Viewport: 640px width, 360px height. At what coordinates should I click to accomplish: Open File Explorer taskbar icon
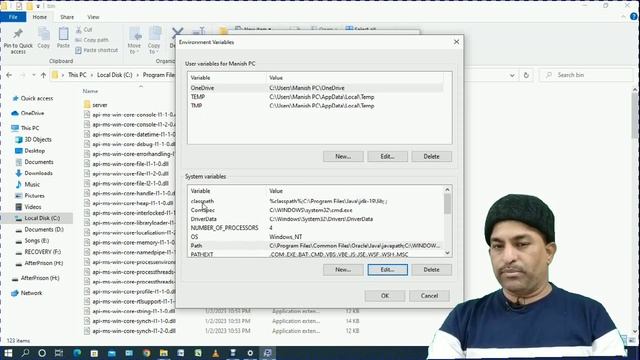coord(164,353)
